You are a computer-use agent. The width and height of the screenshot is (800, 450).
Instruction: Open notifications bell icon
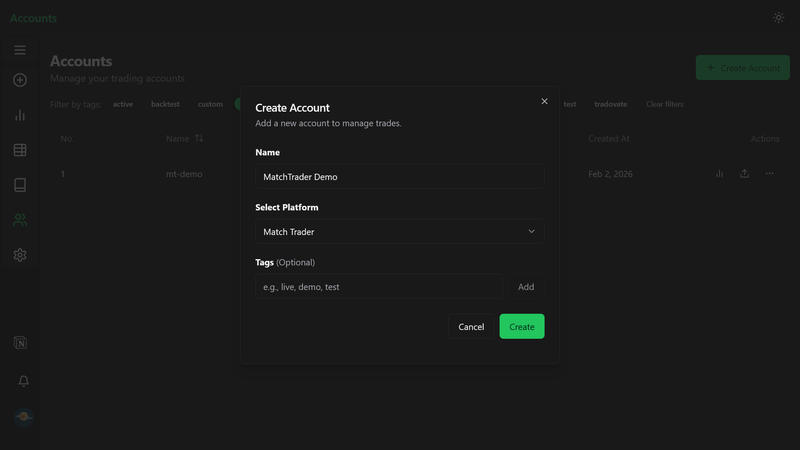tap(23, 381)
